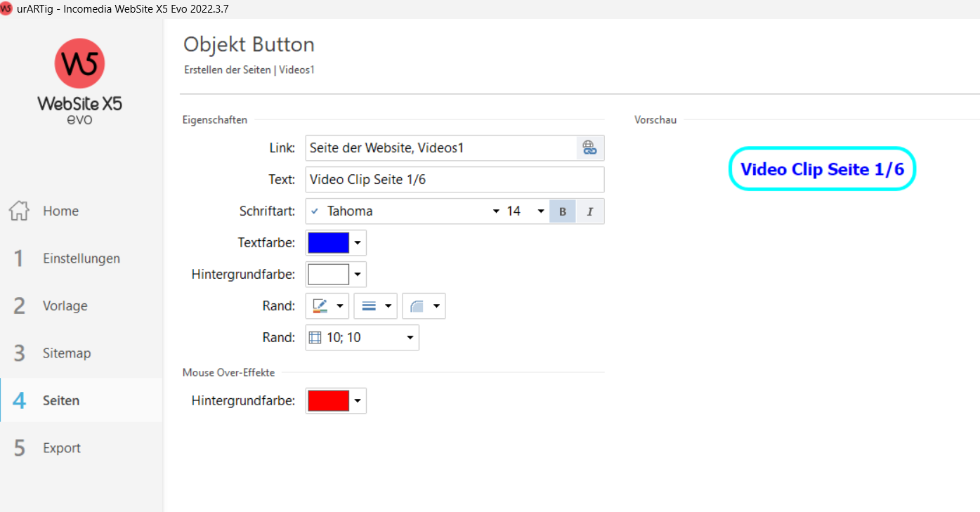Toggle italic formatting button
This screenshot has height=512, width=980.
589,211
